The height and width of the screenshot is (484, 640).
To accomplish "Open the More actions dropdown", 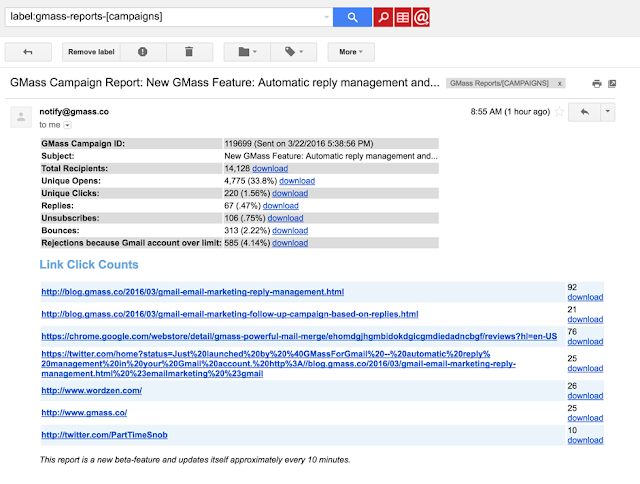I will click(x=351, y=52).
